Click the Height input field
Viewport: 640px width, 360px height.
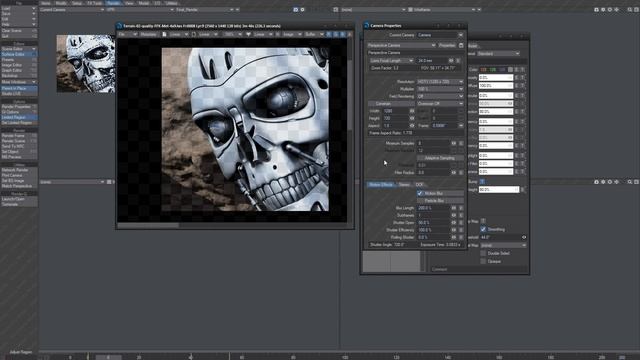tap(395, 118)
